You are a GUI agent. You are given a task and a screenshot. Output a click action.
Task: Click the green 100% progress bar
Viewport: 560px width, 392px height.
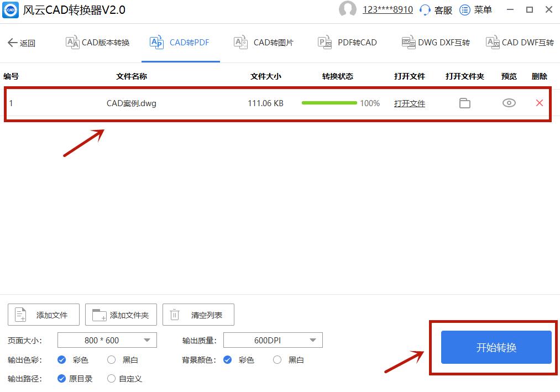tap(329, 103)
